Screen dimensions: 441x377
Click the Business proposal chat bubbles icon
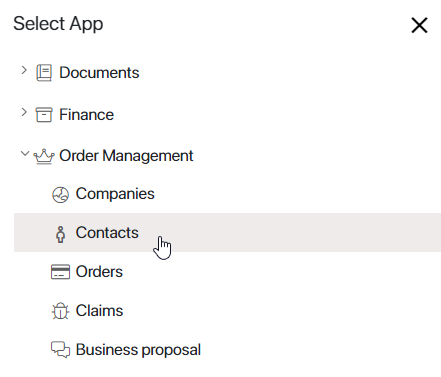pos(60,349)
